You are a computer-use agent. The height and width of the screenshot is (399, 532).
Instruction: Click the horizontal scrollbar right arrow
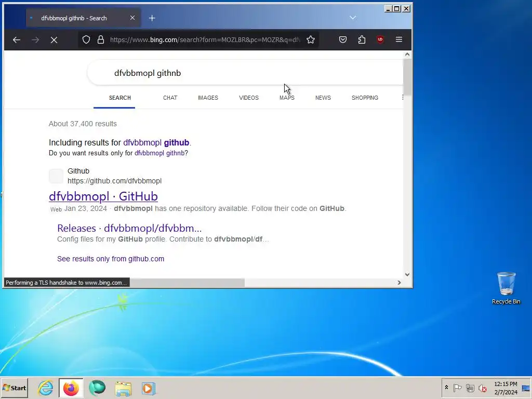click(x=399, y=283)
